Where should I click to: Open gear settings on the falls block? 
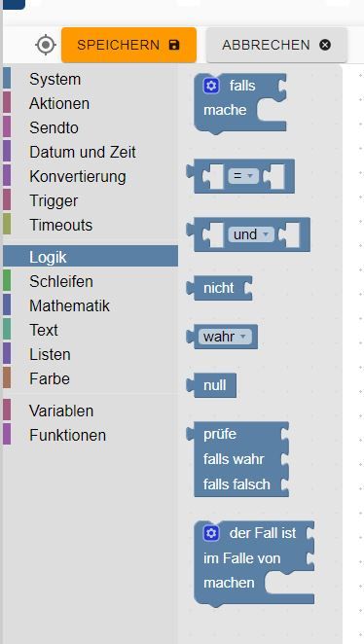tap(211, 86)
